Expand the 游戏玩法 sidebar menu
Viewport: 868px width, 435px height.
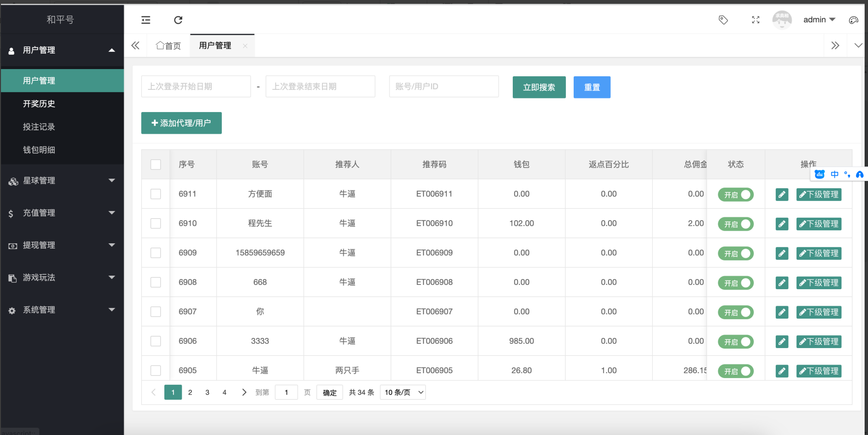click(112, 278)
